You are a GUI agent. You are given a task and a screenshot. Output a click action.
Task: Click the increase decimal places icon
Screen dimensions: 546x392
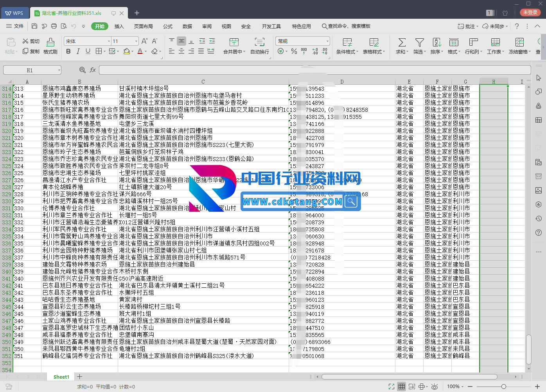pos(315,51)
